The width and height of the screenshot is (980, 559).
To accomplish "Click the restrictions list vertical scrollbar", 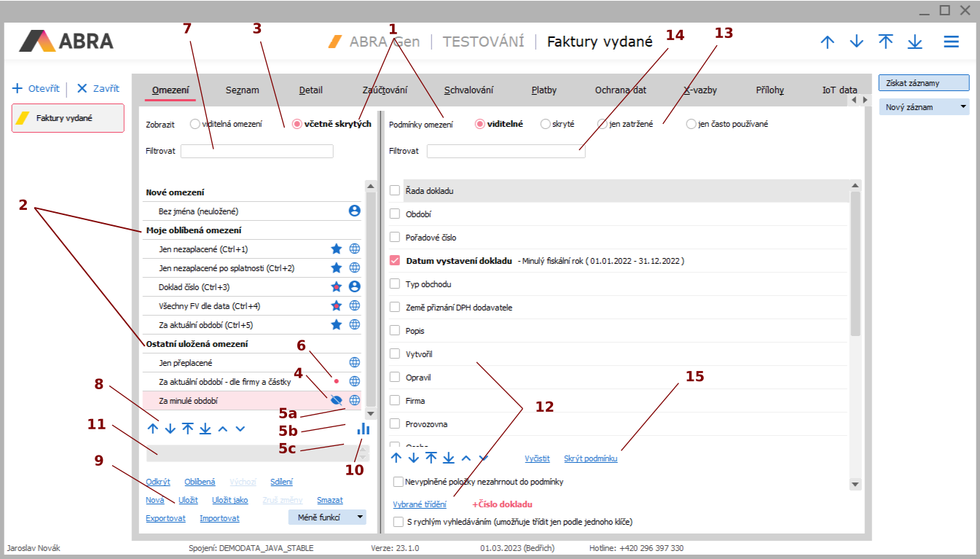I will (371, 300).
